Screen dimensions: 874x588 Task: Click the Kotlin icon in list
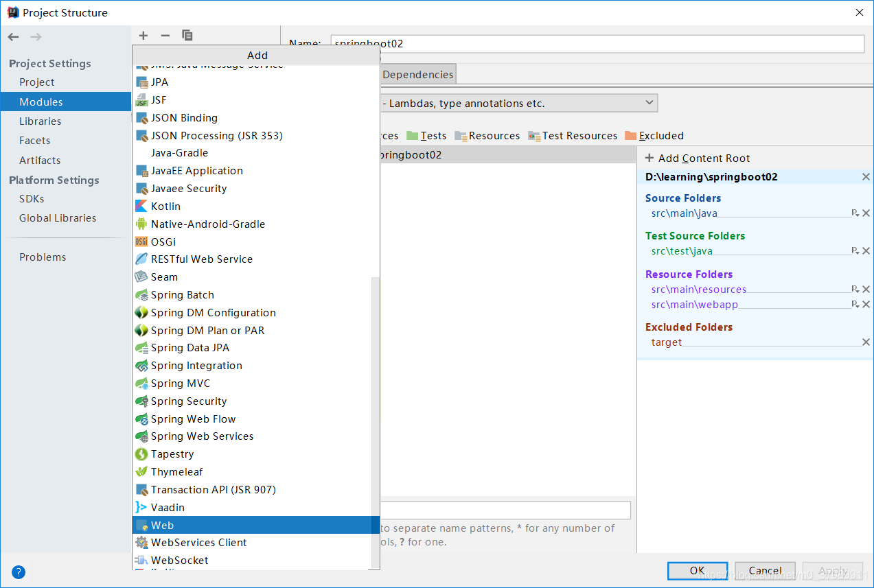tap(141, 207)
